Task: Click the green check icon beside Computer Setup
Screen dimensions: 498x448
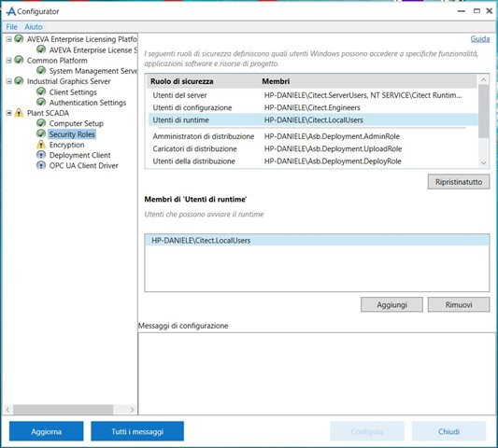Action: click(x=41, y=123)
